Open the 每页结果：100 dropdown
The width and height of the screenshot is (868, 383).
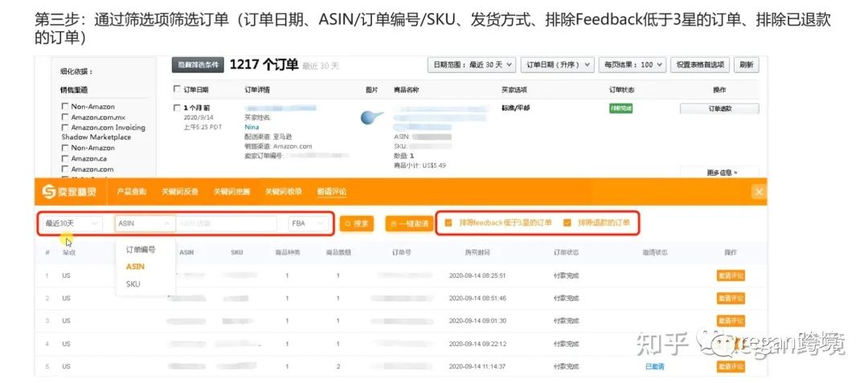coord(633,65)
